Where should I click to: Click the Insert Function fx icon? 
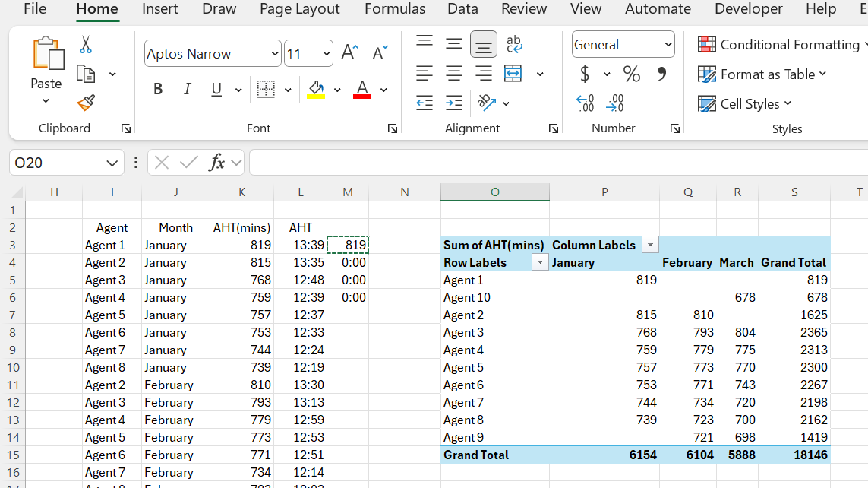click(216, 163)
